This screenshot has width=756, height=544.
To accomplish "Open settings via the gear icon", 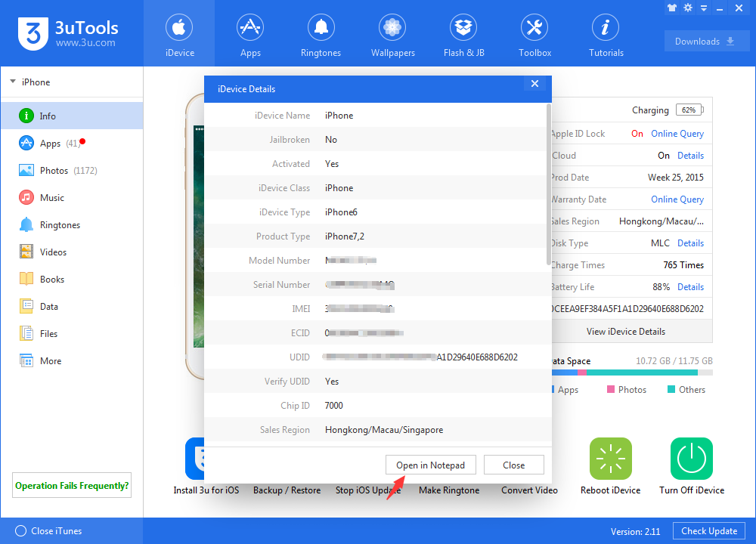I will 687,8.
